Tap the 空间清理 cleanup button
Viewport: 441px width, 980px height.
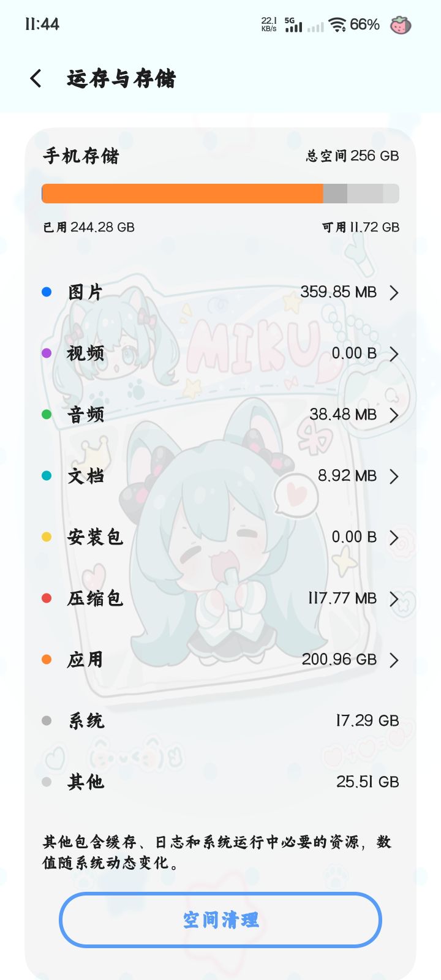[221, 920]
